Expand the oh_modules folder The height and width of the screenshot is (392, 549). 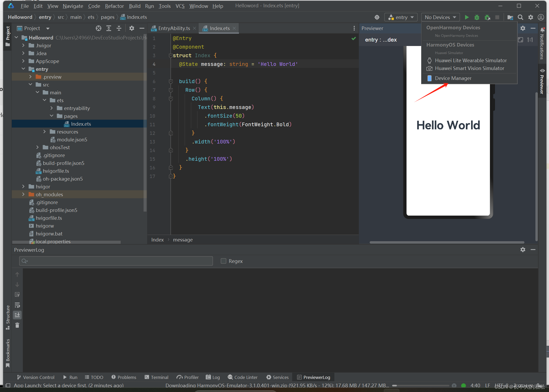[23, 194]
